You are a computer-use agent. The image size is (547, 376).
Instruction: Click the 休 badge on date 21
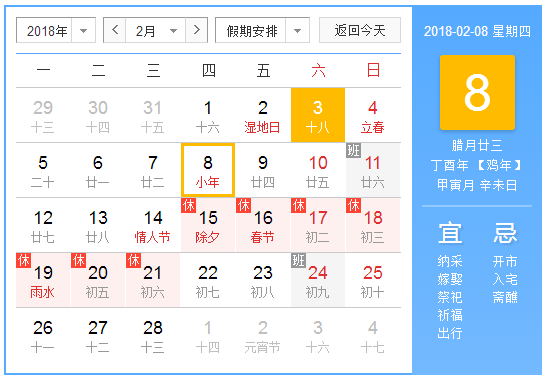(134, 260)
